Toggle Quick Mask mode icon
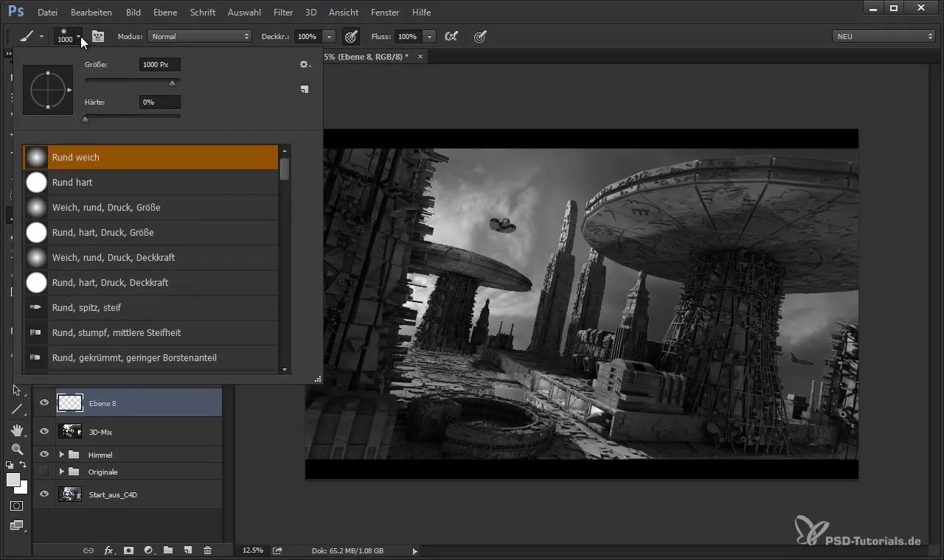The width and height of the screenshot is (944, 560). click(x=17, y=506)
